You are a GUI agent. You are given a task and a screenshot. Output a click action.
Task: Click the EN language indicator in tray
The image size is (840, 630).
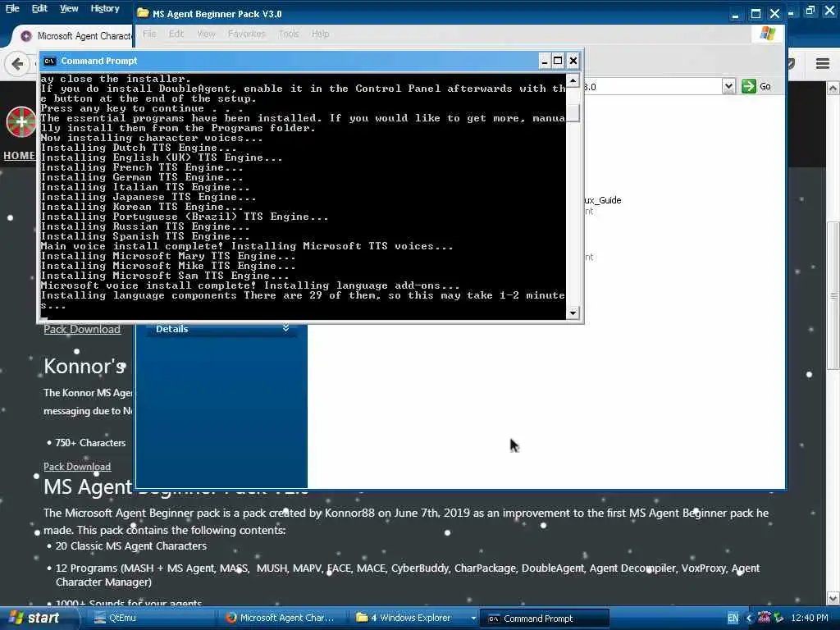733,619
